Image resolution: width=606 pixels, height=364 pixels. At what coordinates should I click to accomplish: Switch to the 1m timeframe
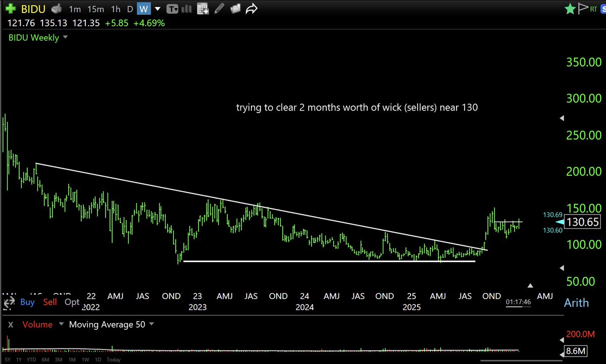point(75,9)
